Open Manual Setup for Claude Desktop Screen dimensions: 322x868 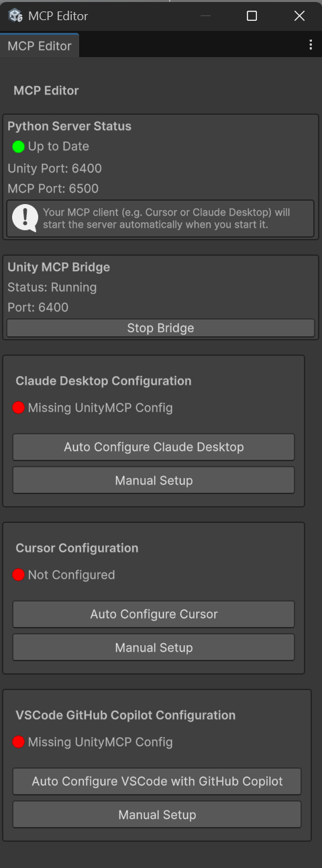click(x=154, y=480)
